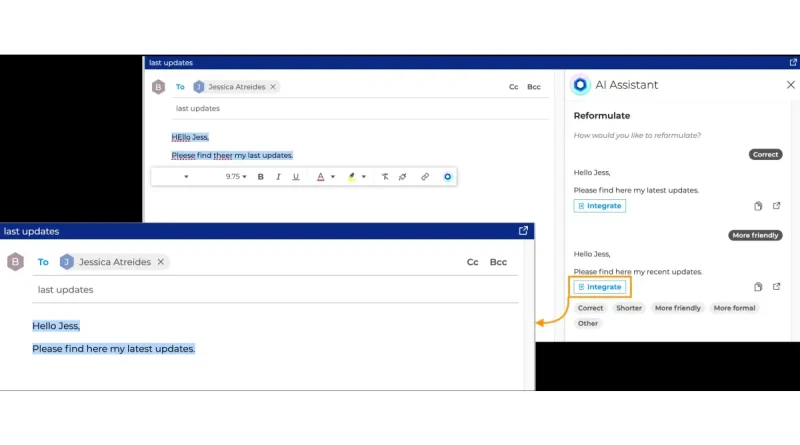Choose the More formal reformulation chip

coord(734,308)
